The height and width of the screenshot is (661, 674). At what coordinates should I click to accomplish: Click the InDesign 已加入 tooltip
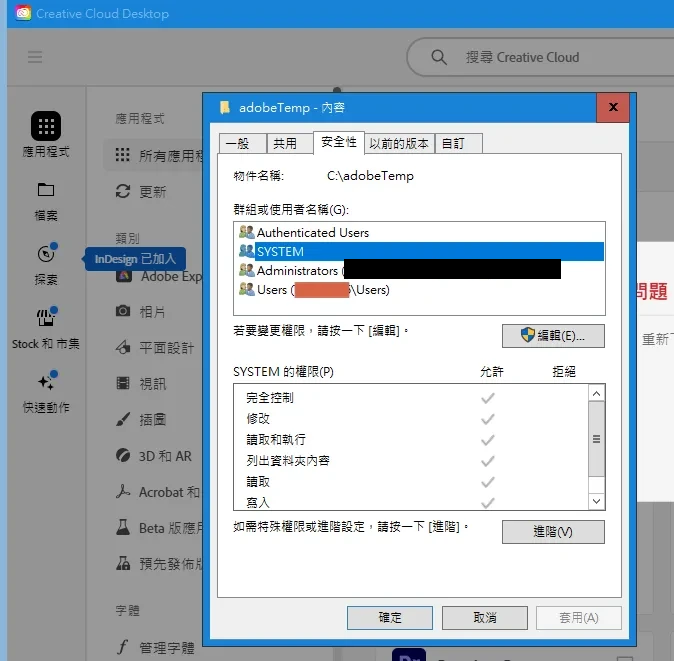click(135, 259)
